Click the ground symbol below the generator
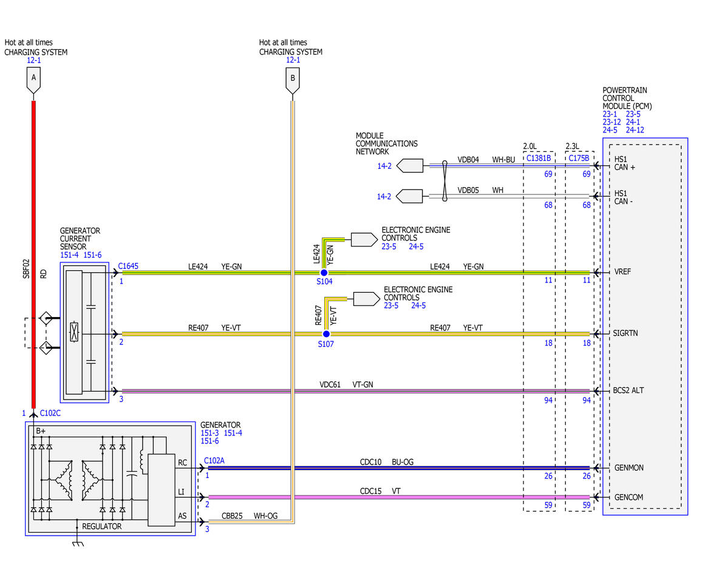This screenshot has width=728, height=563. coord(78,543)
